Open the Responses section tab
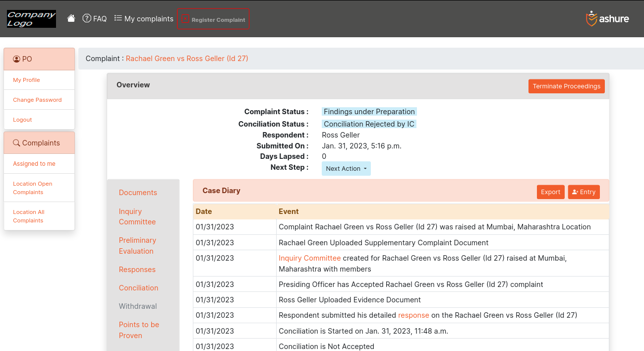Screen dimensions: 644x351 pos(137,270)
